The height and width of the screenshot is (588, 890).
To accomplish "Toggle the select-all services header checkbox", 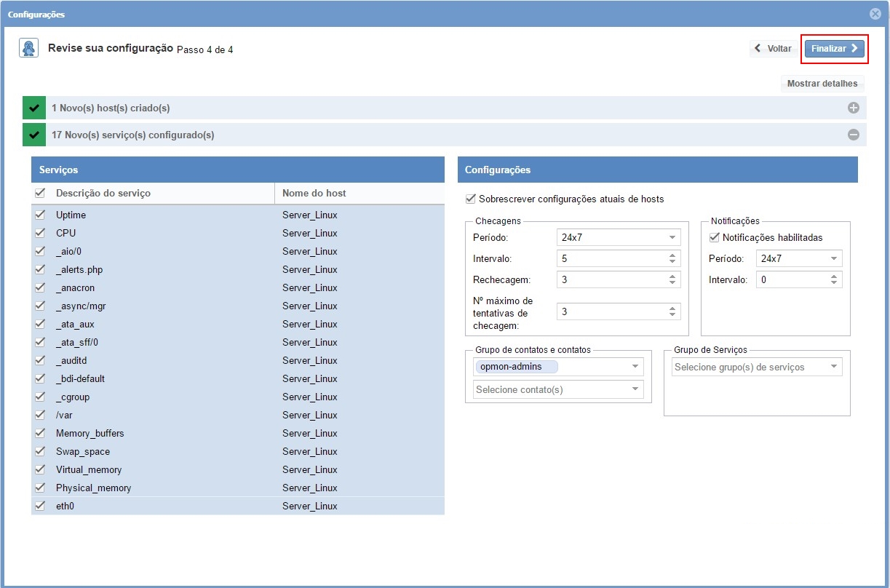I will click(x=40, y=194).
